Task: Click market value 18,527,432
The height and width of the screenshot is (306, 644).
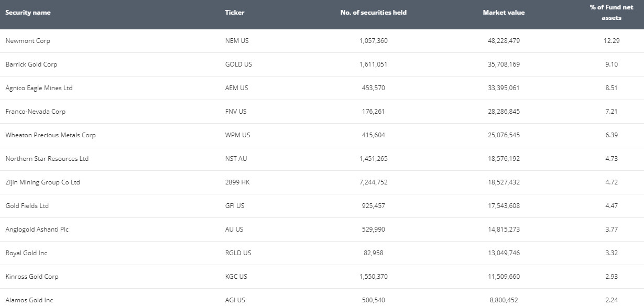Action: 504,182
